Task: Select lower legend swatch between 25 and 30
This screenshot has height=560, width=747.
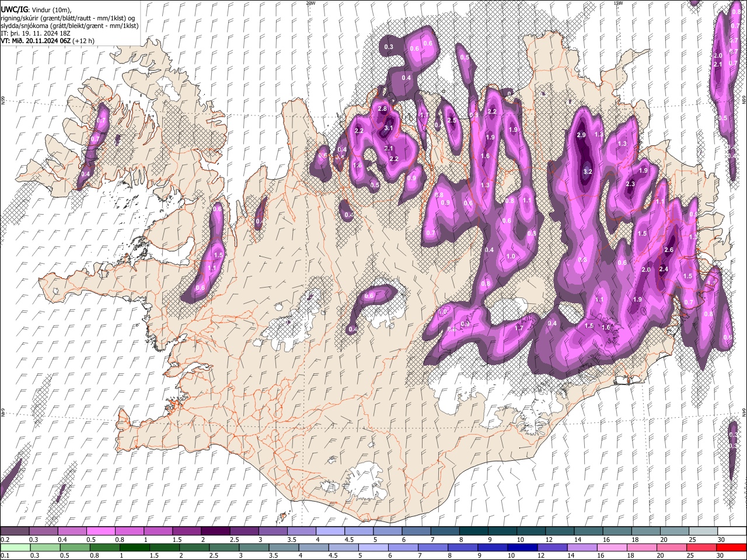Action: point(701,548)
